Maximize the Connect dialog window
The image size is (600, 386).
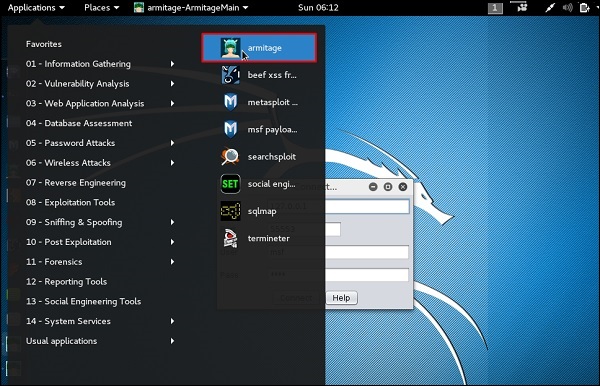(x=388, y=187)
